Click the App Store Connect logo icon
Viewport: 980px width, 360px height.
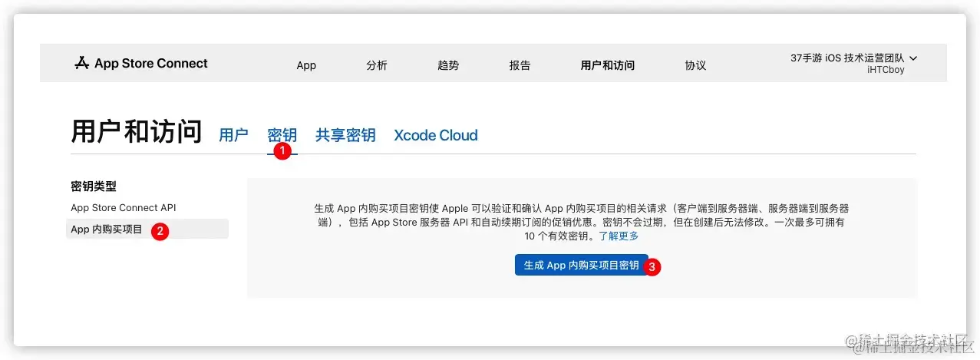point(81,63)
